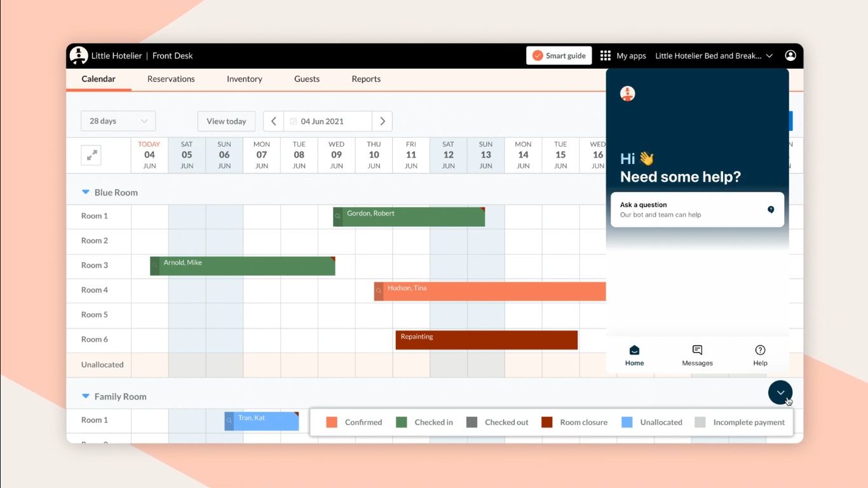
Task: Open the Guests tab
Action: point(307,79)
